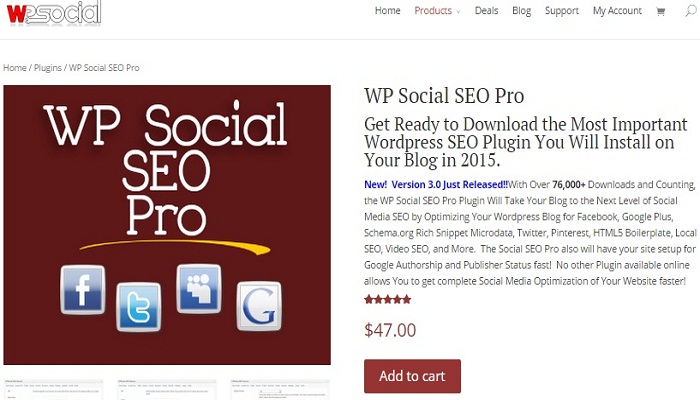Image resolution: width=700 pixels, height=400 pixels.
Task: Expand the Products dropdown arrow
Action: 458,12
